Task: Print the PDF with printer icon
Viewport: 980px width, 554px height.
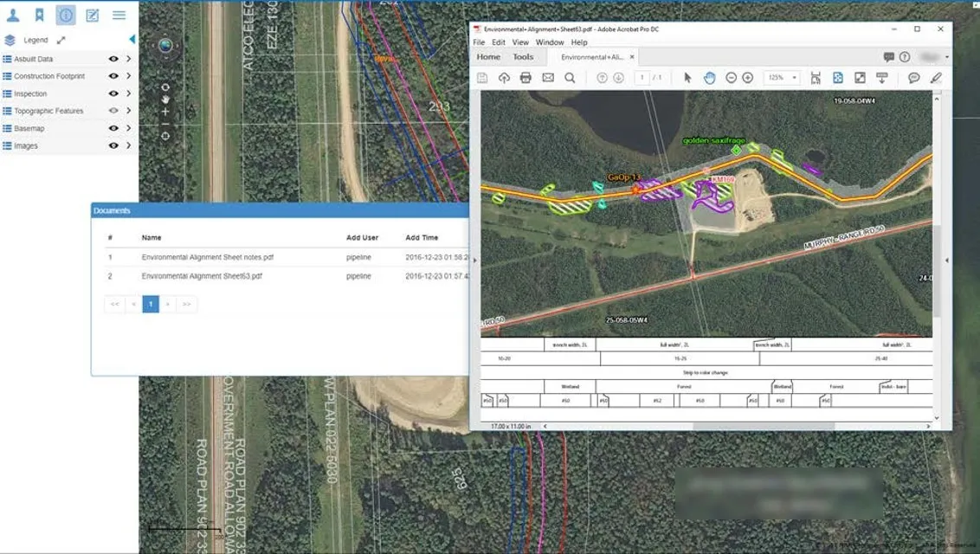Action: tap(525, 78)
